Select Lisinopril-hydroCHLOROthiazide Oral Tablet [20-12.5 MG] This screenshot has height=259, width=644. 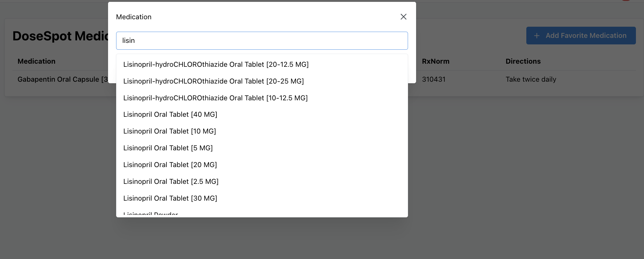coord(216,64)
